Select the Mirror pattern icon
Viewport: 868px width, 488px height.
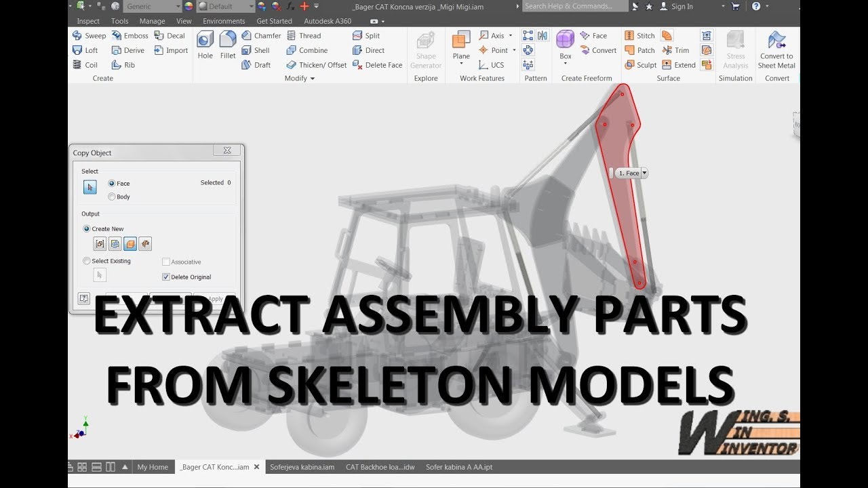click(542, 36)
